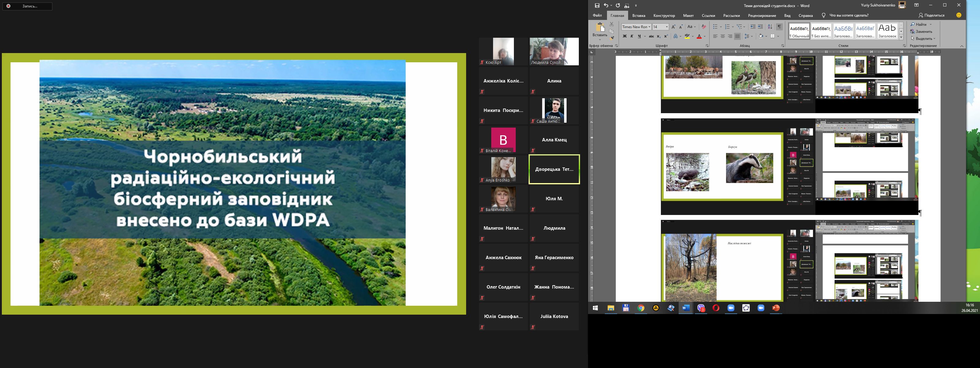This screenshot has width=980, height=368.
Task: Expand the styles gallery arrow
Action: pyautogui.click(x=901, y=37)
